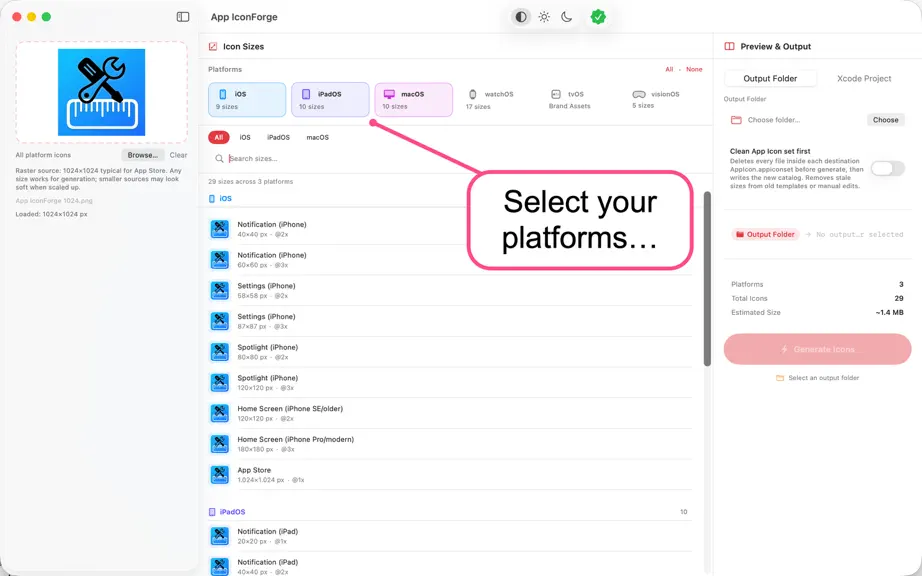Click the Choose folder button

[886, 120]
